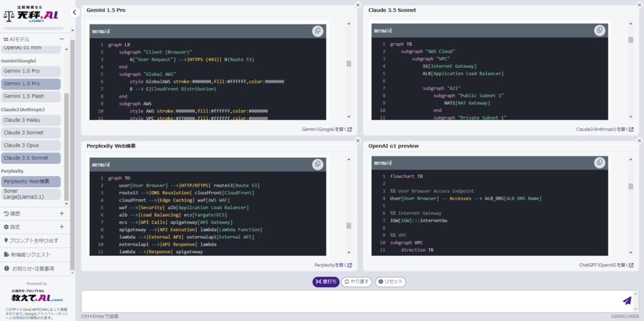Click scroll-down arrow in Gemini 1.5 Pro panel
This screenshot has width=644, height=321.
click(348, 117)
